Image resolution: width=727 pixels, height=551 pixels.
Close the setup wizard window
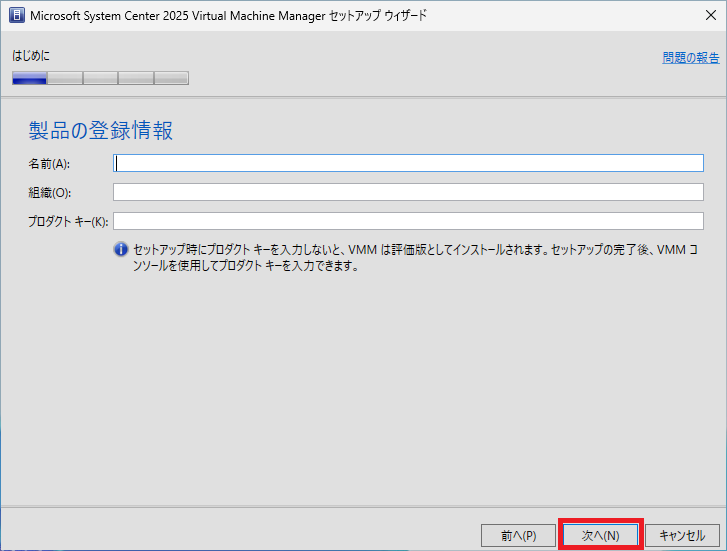710,15
